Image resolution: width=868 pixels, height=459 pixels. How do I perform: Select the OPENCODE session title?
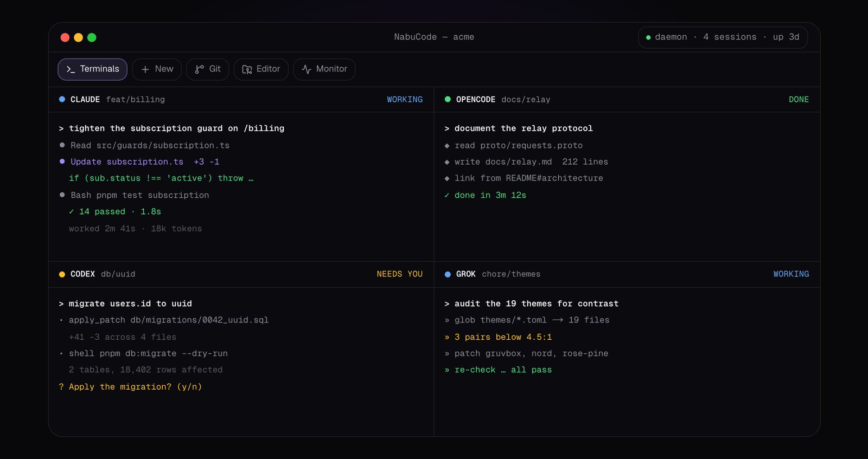click(x=476, y=100)
